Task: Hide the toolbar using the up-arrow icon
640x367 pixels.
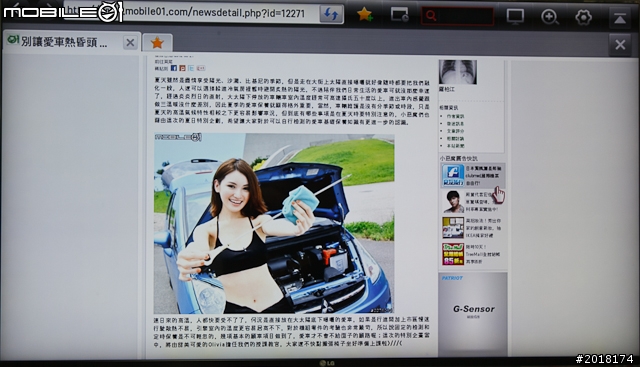Action: point(620,18)
